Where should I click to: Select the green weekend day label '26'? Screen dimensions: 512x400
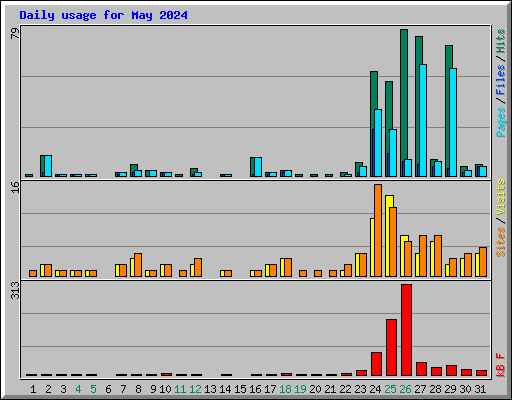coord(405,389)
